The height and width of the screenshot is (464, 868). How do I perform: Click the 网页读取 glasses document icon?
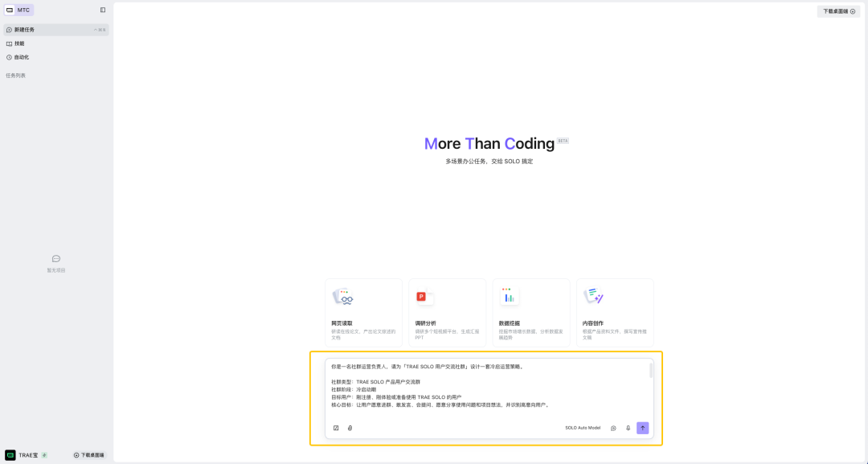click(x=342, y=297)
